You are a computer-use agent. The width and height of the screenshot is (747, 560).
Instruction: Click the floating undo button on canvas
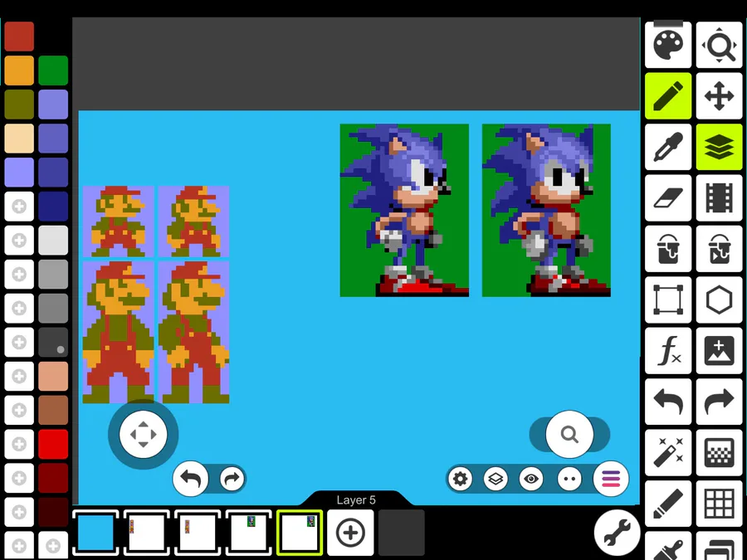pos(191,479)
